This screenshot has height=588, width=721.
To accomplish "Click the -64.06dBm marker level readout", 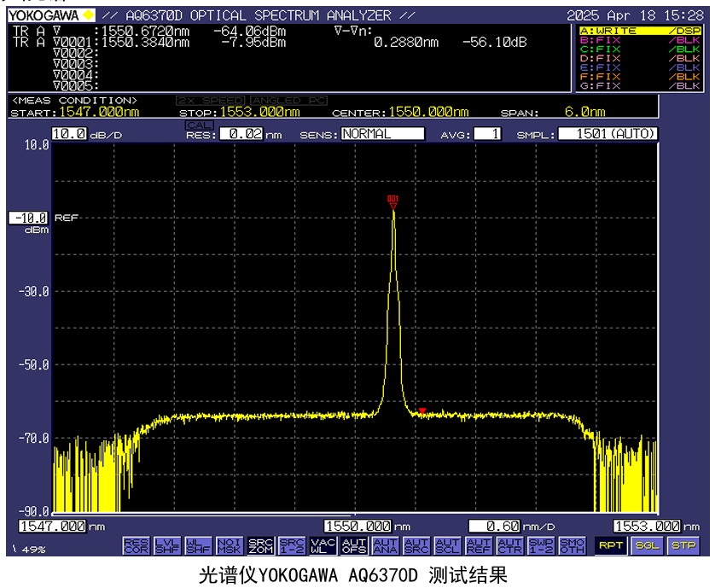I will coord(250,32).
